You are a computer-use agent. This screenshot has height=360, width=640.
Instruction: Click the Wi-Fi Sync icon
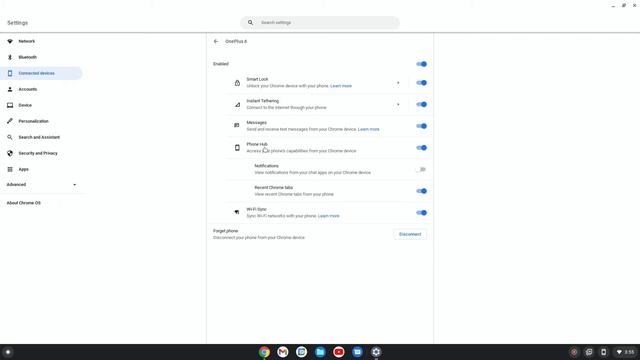237,212
